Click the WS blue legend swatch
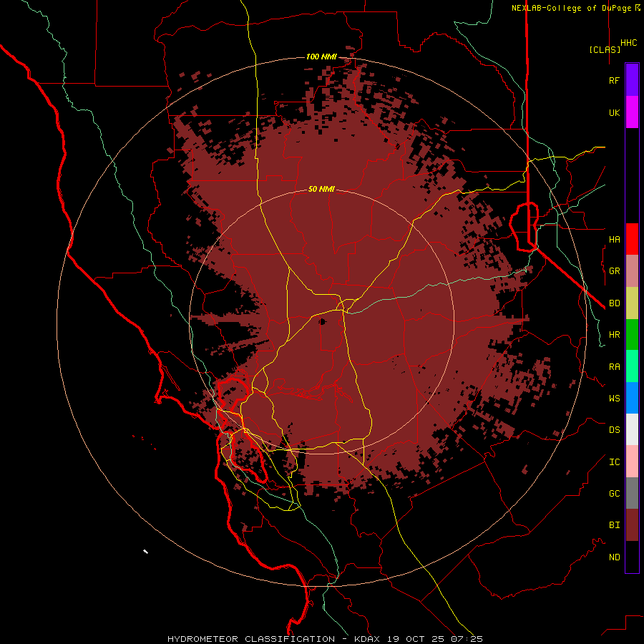The width and height of the screenshot is (644, 644). pyautogui.click(x=632, y=398)
